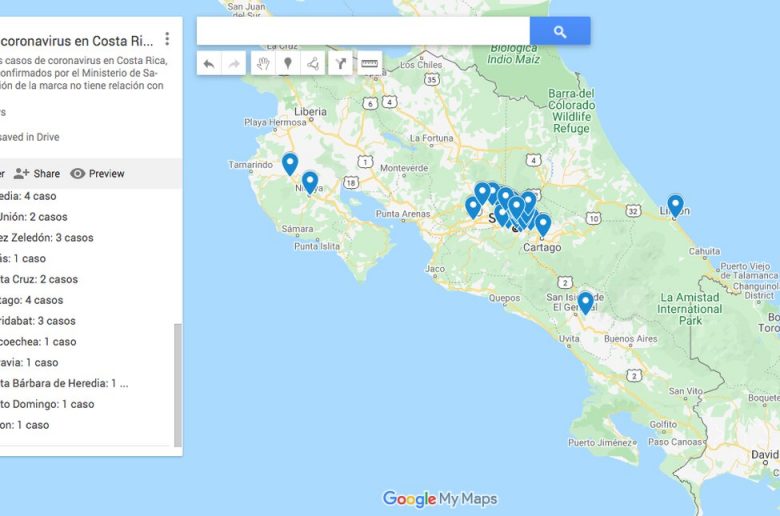Select the Draw a line tool

point(314,64)
